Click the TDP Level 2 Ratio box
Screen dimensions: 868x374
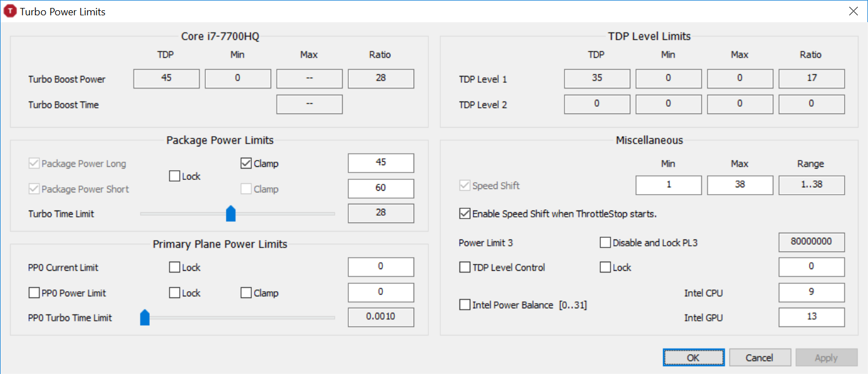811,104
